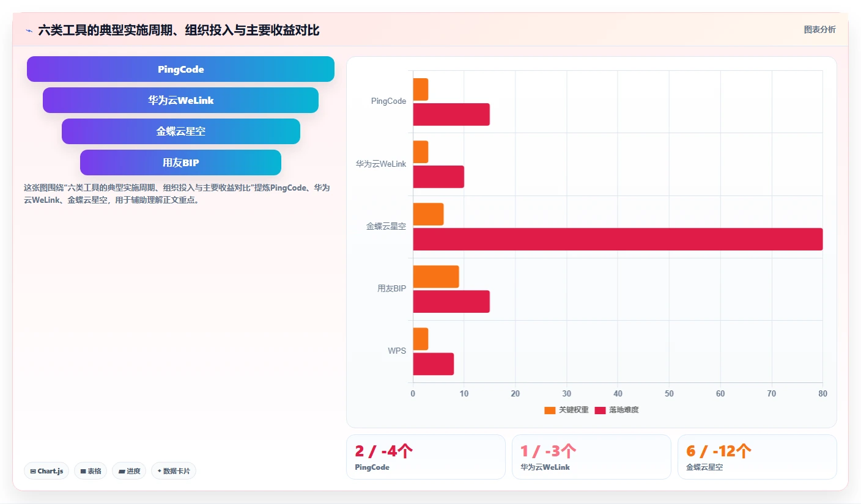861x504 pixels.
Task: Select the 金蝶云星空 funnel bar
Action: click(180, 131)
